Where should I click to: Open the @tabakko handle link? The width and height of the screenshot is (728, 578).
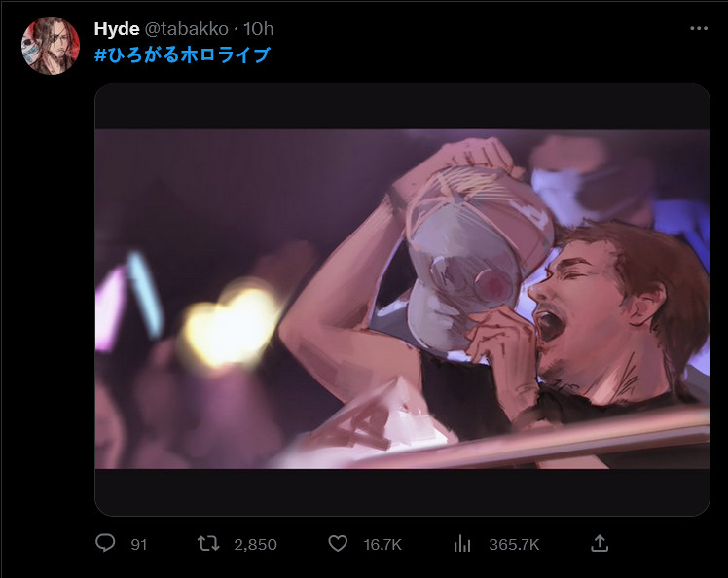point(189,29)
